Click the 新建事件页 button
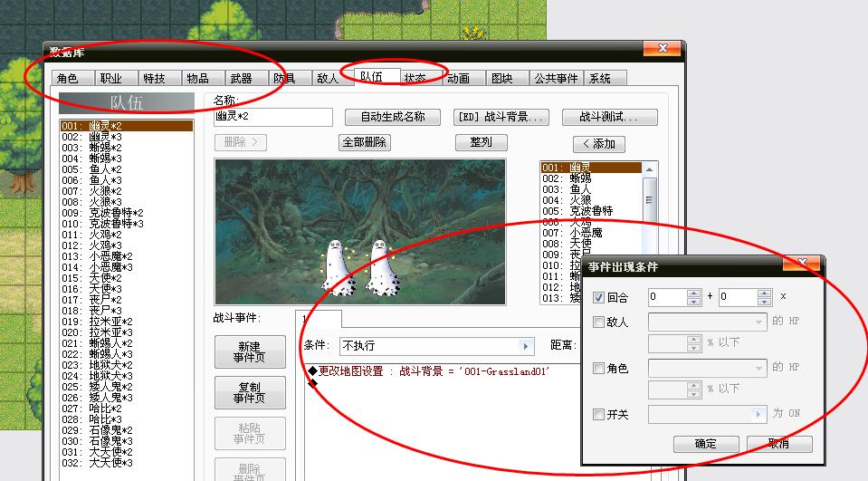Viewport: 868px width, 481px height. (250, 351)
